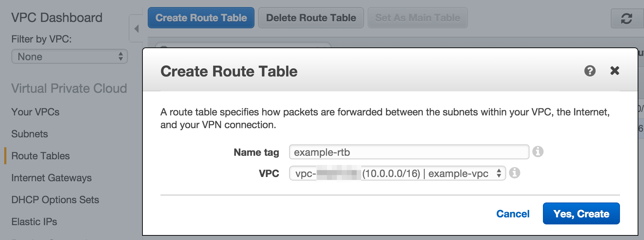This screenshot has height=240, width=644.
Task: Collapse the left navigation sidebar
Action: [x=136, y=29]
